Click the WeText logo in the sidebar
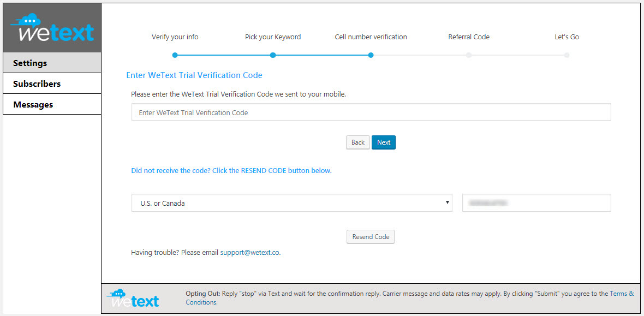 coord(52,27)
